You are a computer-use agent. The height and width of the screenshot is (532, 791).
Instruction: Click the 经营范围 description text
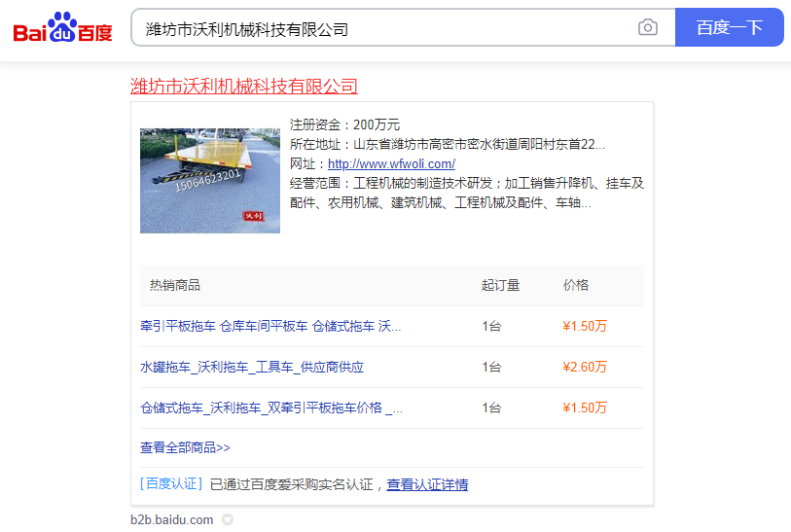point(467,193)
